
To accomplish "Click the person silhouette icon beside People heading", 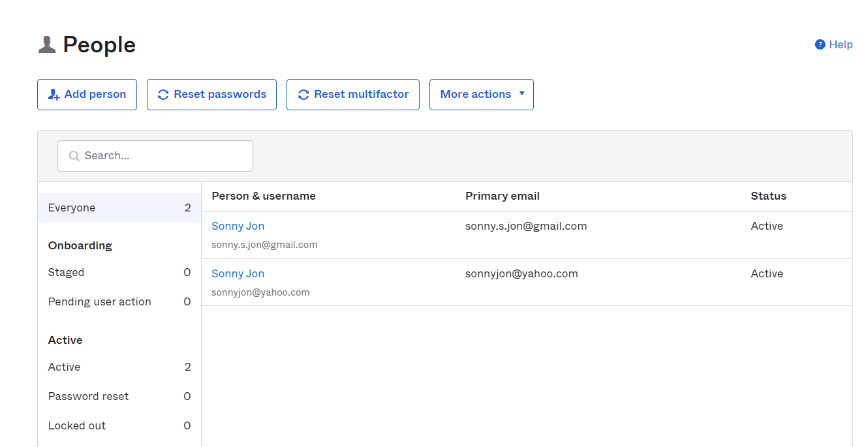I will [x=46, y=44].
